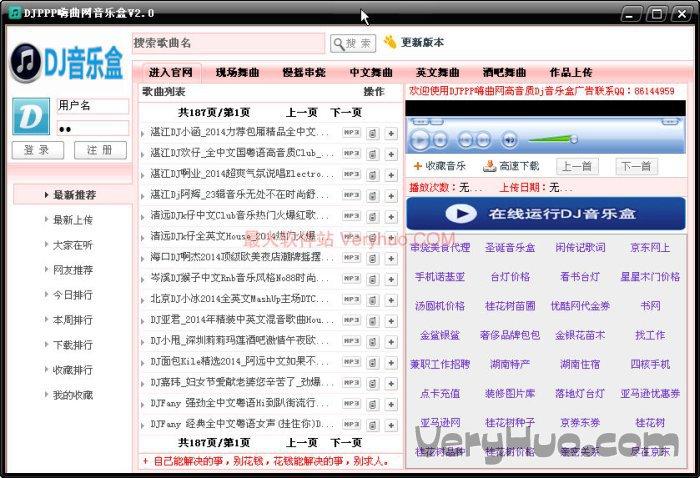Screen dimensions: 700x478
Task: Click the 高速下载 download icon
Action: pos(490,166)
